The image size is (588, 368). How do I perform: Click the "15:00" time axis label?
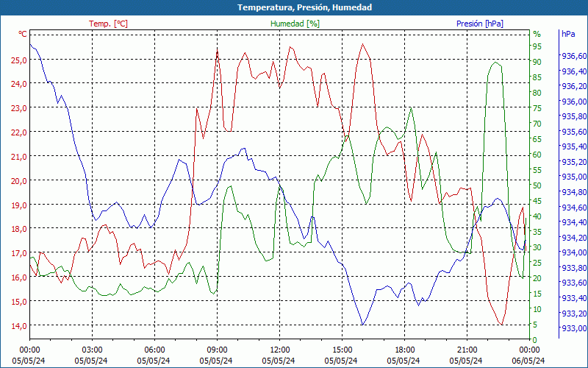pyautogui.click(x=341, y=350)
